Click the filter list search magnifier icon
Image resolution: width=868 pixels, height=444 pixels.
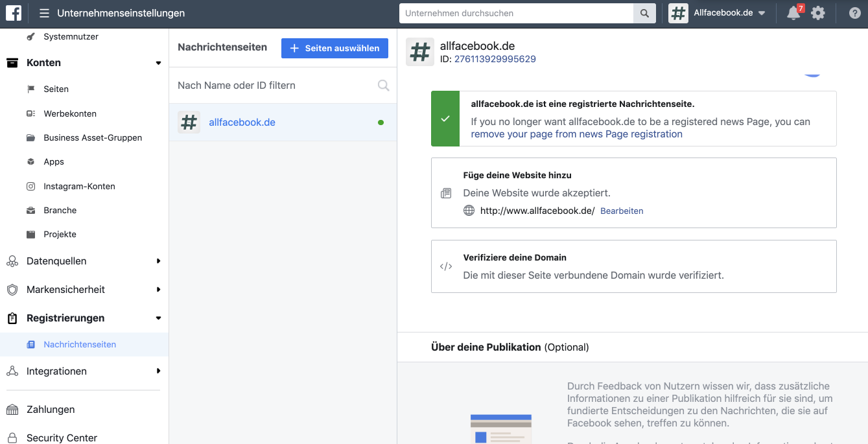[x=383, y=86]
